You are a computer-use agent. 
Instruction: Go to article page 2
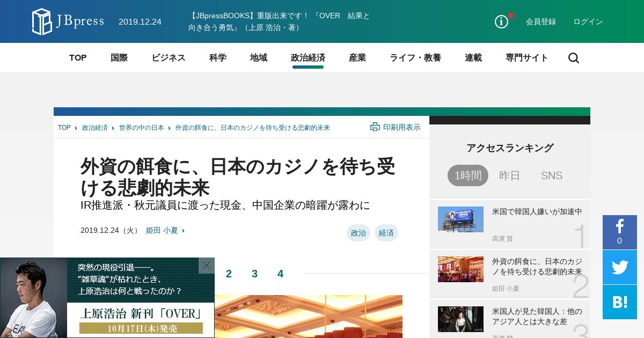coord(229,274)
